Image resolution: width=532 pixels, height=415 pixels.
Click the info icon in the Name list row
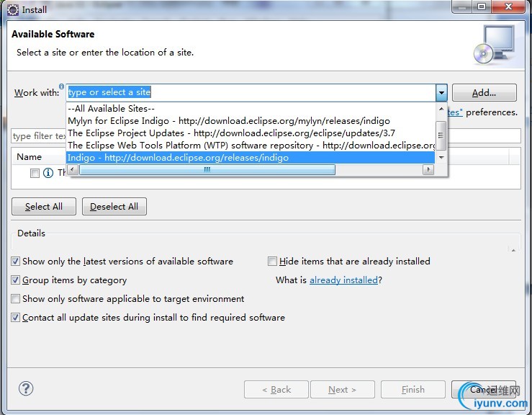(48, 173)
